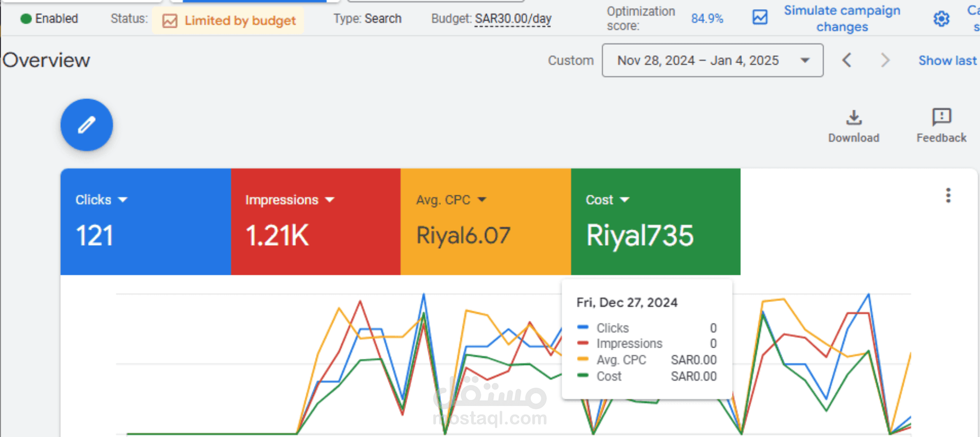Click the Limited by budget status icon
This screenshot has width=980, height=437.
point(170,21)
